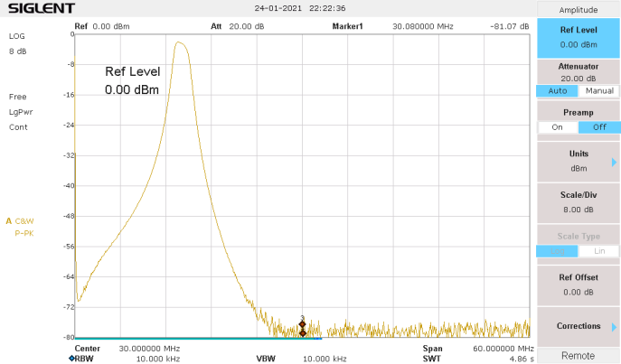Click the Amplitude menu header
The height and width of the screenshot is (364, 621).
point(579,10)
